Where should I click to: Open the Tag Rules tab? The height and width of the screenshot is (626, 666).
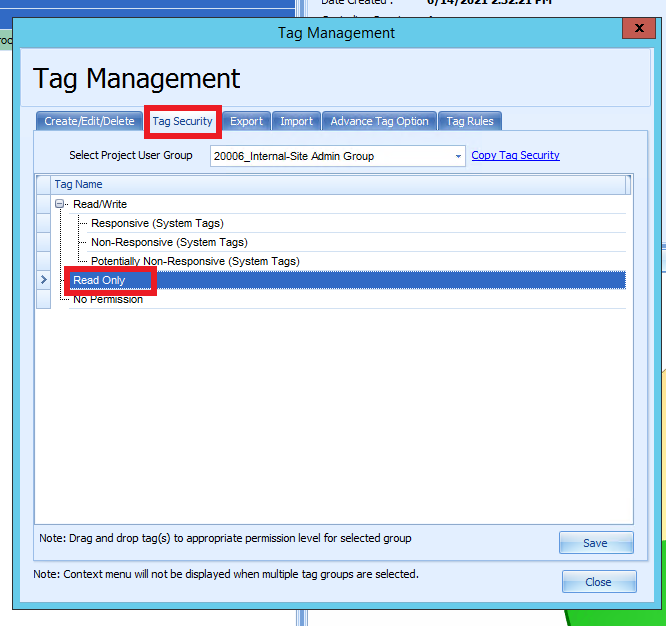click(x=470, y=121)
